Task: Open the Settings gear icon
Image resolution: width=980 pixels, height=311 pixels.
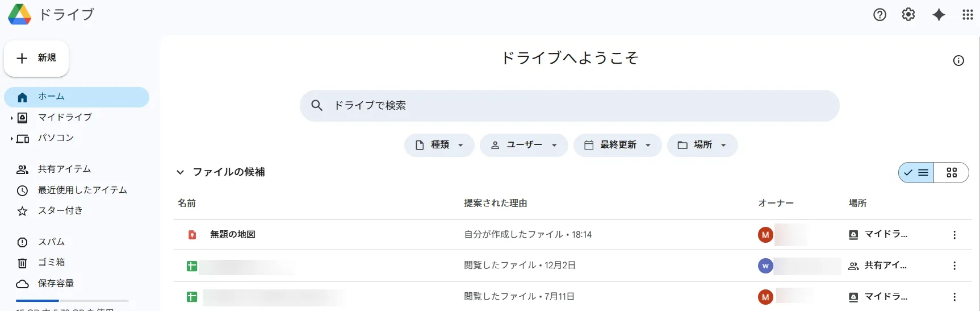Action: click(x=908, y=15)
